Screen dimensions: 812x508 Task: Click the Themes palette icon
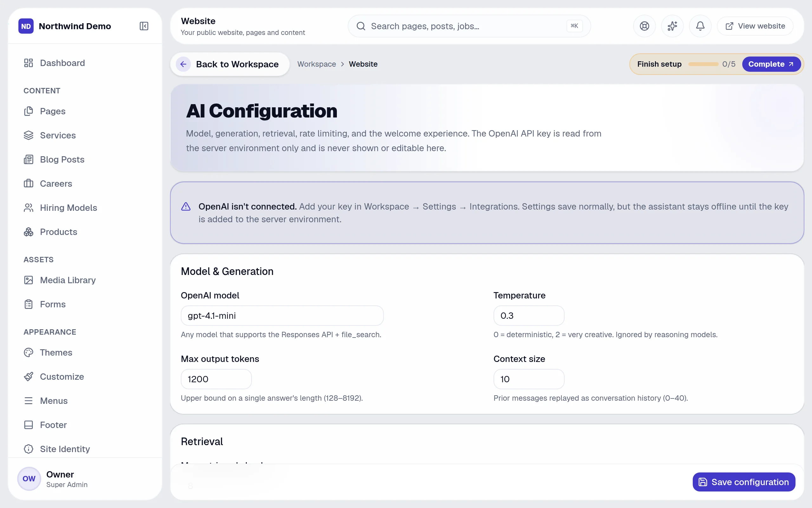coord(29,352)
